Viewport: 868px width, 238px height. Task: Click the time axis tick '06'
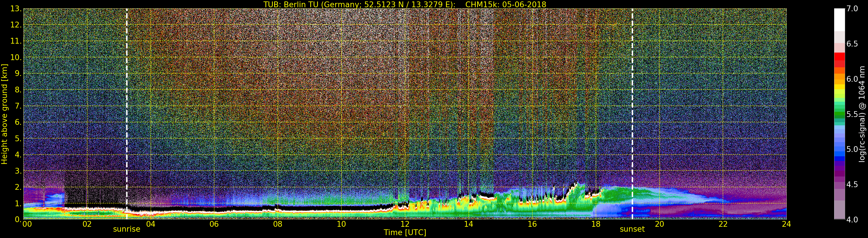pos(214,224)
